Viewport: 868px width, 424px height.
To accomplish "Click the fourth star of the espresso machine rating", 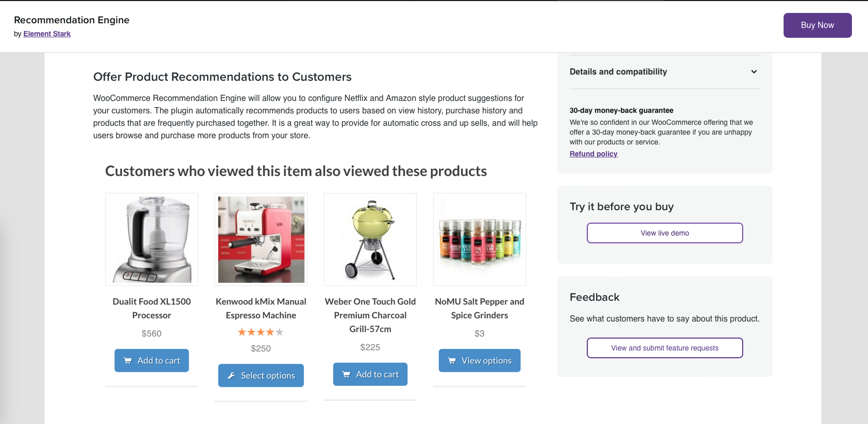I will click(x=270, y=332).
